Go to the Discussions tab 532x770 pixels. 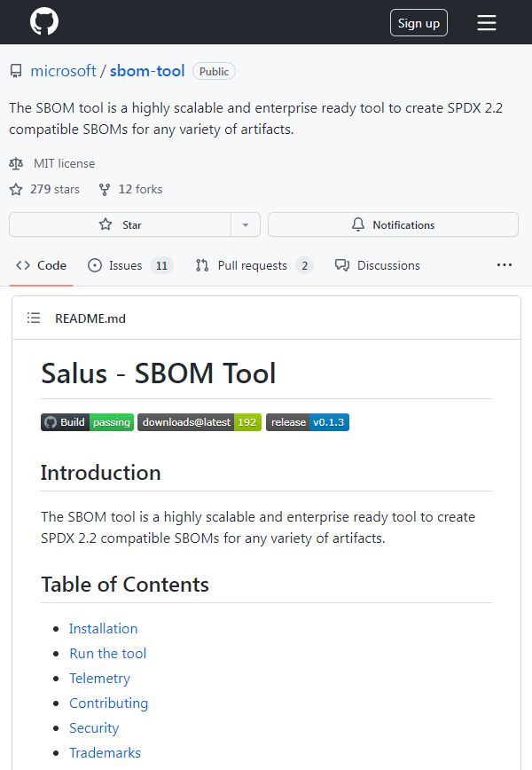tap(377, 265)
